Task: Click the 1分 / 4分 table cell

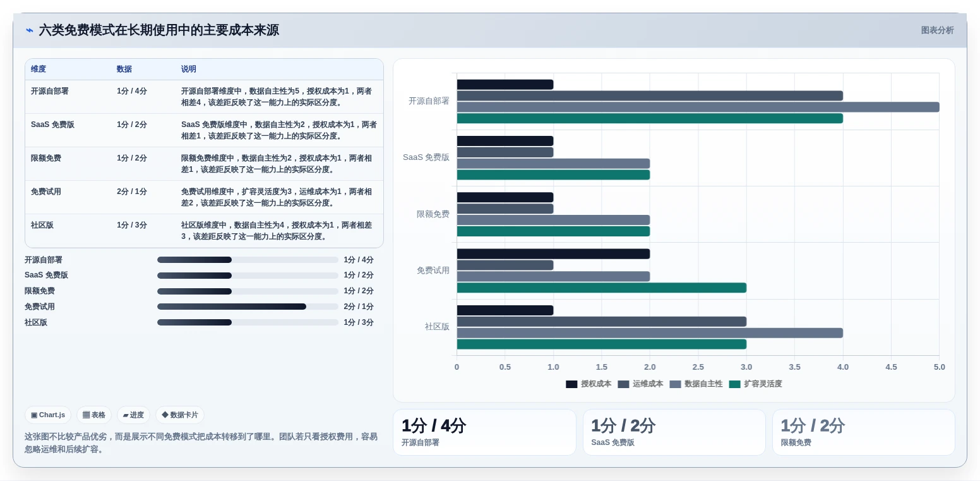Action: click(132, 91)
